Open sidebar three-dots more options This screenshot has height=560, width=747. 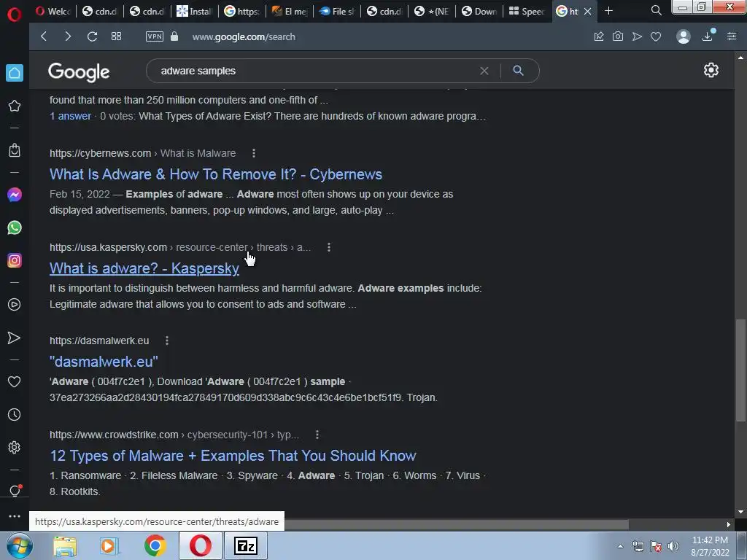15,516
